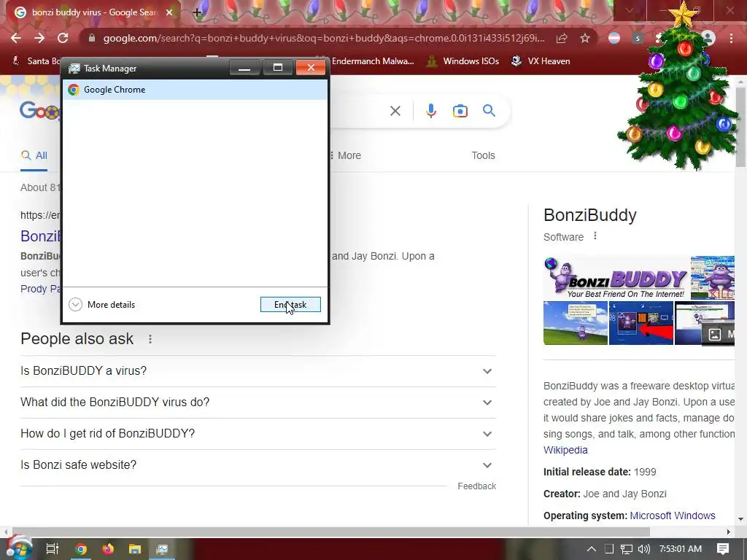Click the horizontal scrollbar at page bottom

pos(331,532)
